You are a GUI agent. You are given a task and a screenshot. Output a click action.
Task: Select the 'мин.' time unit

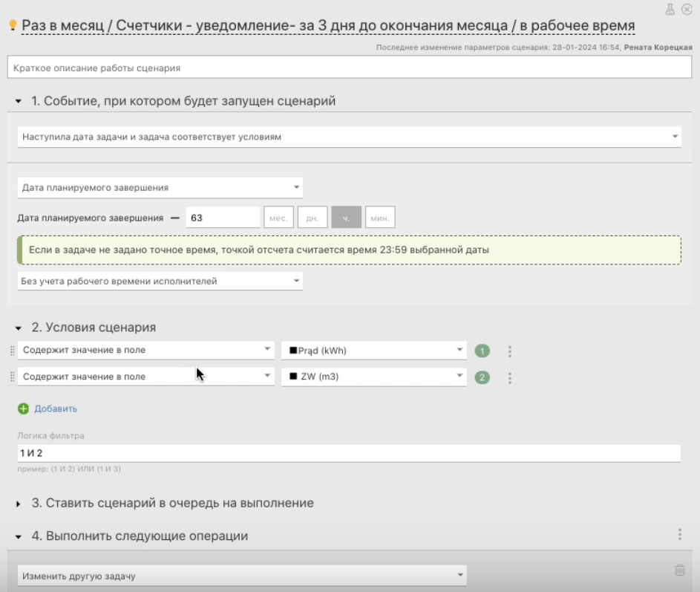pyautogui.click(x=380, y=218)
